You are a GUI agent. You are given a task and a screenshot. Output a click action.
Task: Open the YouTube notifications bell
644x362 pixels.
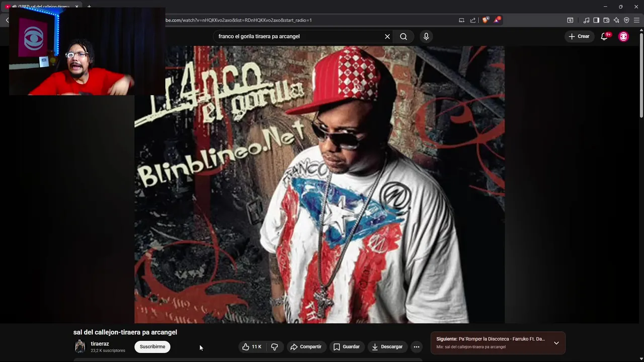[605, 36]
